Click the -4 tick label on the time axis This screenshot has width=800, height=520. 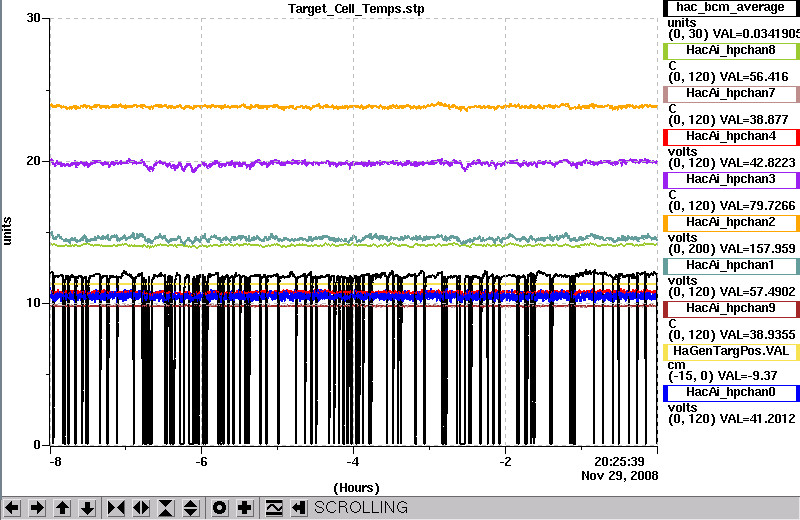click(x=353, y=462)
